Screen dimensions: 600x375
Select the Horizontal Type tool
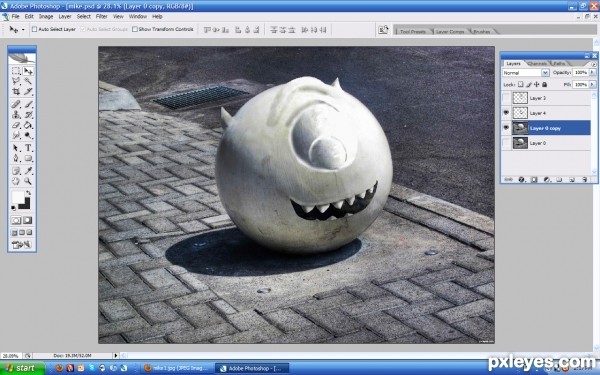pos(28,148)
